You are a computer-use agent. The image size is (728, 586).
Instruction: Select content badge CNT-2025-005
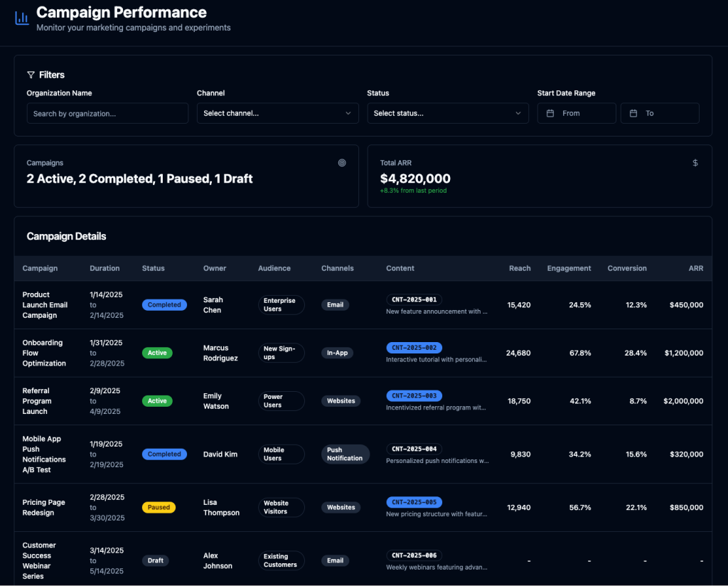tap(414, 502)
